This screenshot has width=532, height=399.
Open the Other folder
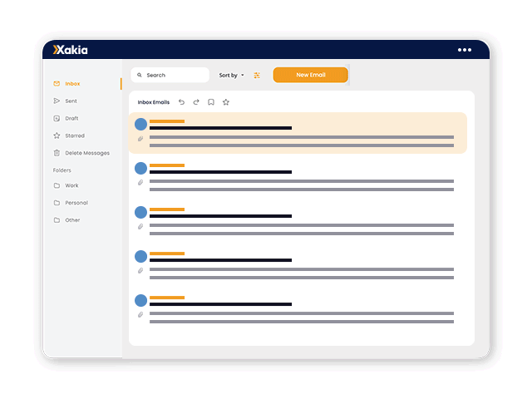point(72,220)
